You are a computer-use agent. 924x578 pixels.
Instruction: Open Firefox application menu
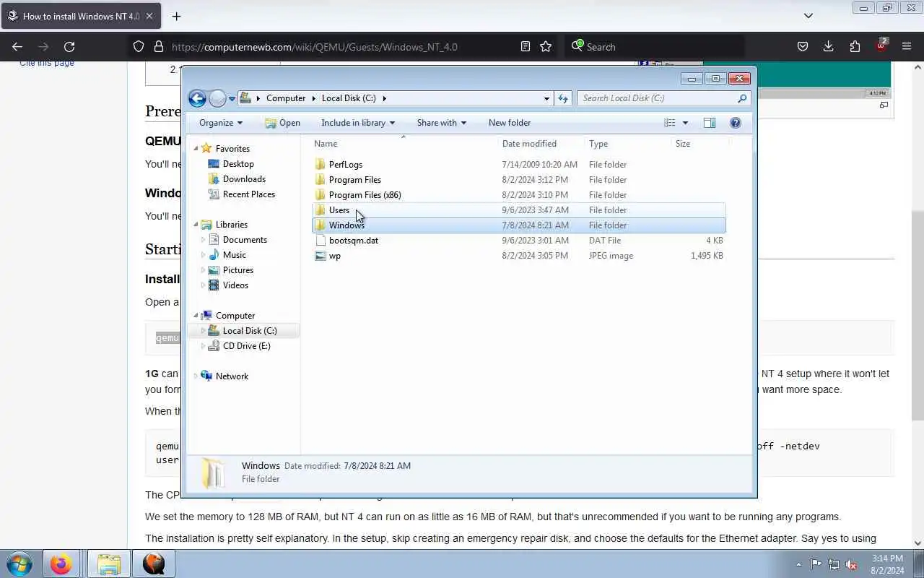(907, 46)
